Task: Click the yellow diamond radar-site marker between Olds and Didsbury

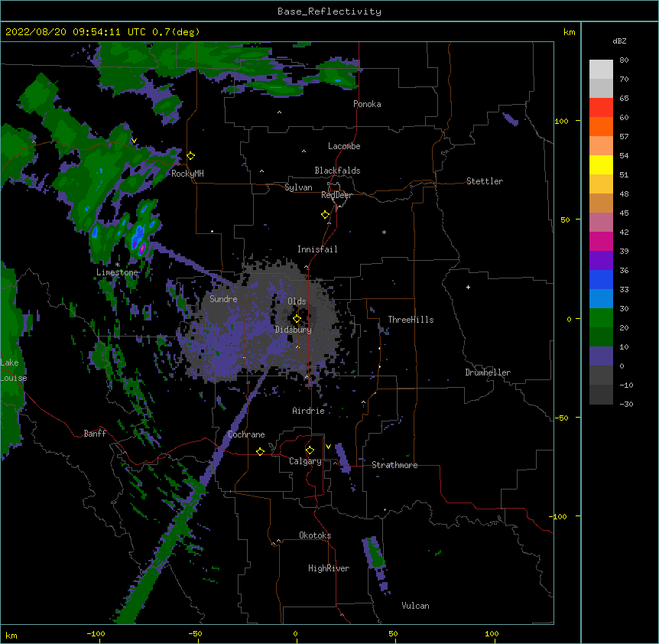Action: click(x=297, y=319)
